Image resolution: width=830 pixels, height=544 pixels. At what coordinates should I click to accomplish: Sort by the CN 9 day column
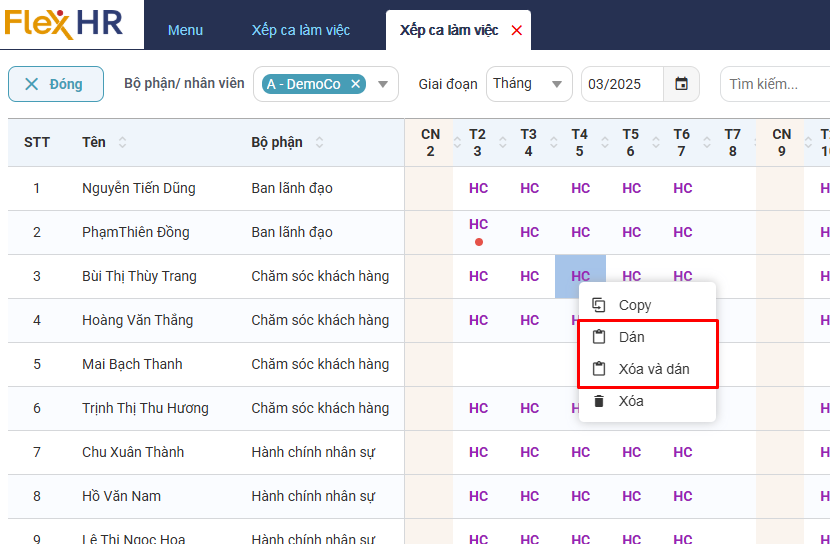(x=808, y=142)
